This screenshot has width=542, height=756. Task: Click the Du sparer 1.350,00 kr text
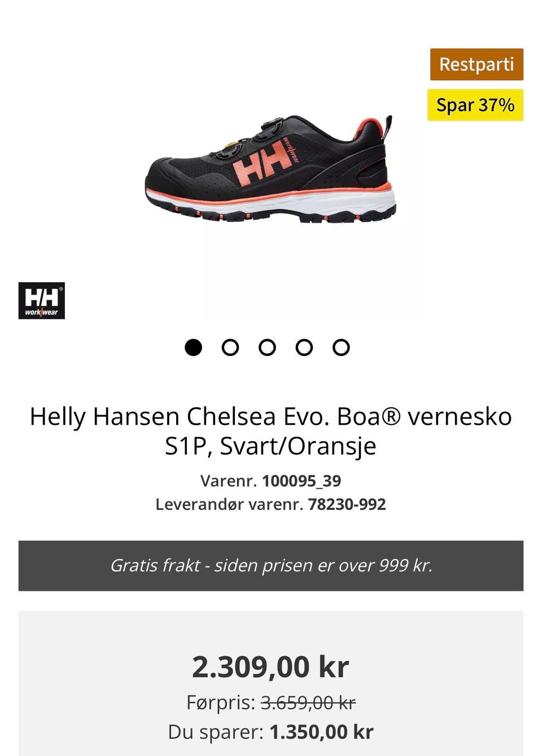click(271, 732)
